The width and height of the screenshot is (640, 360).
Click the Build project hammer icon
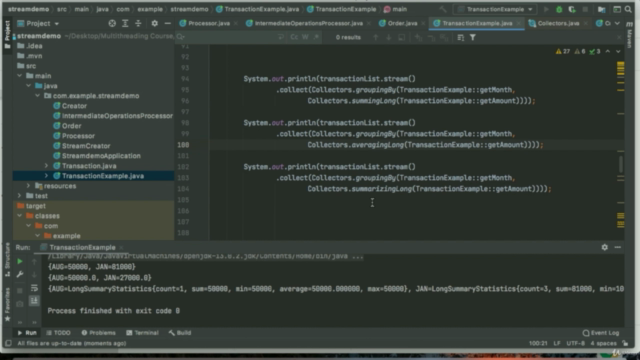pos(443,9)
